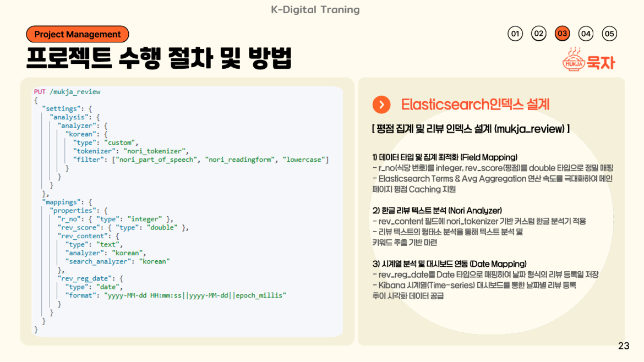This screenshot has width=644, height=362.
Task: Click heading 2) 한글 리뷰 텍스트 분석
Action: tap(437, 211)
